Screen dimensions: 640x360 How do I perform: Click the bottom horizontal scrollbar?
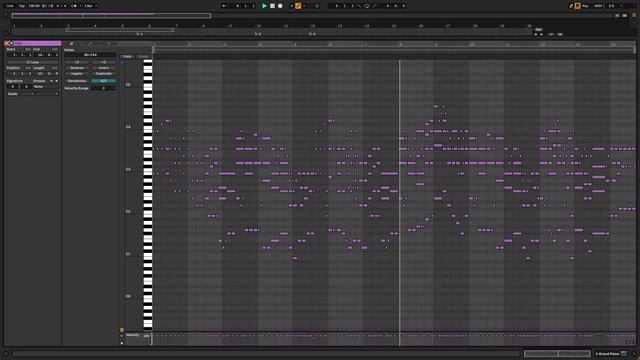[265, 353]
